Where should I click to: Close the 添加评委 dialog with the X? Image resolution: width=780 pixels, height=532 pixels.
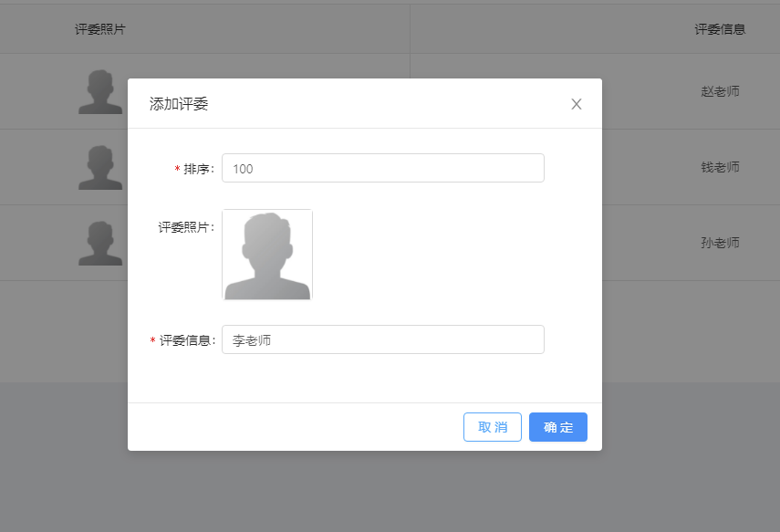(576, 104)
